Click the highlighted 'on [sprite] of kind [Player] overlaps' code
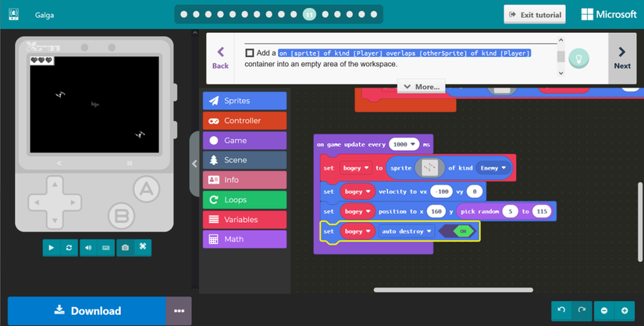This screenshot has width=644, height=326. (x=404, y=53)
